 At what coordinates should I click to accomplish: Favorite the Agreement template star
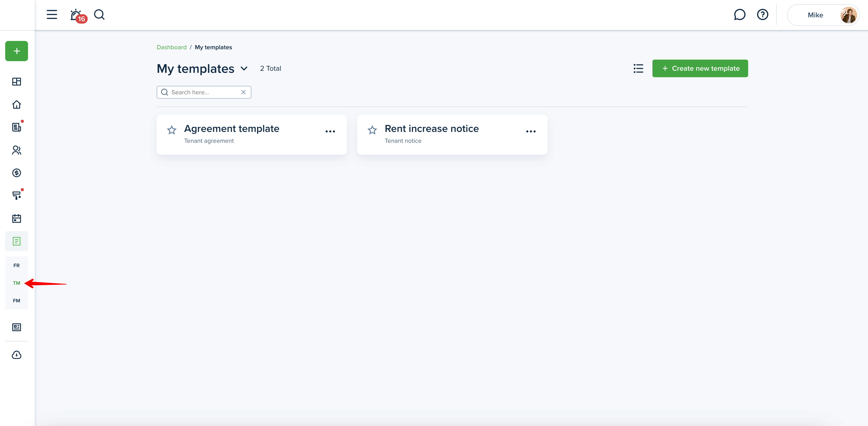[x=171, y=130]
